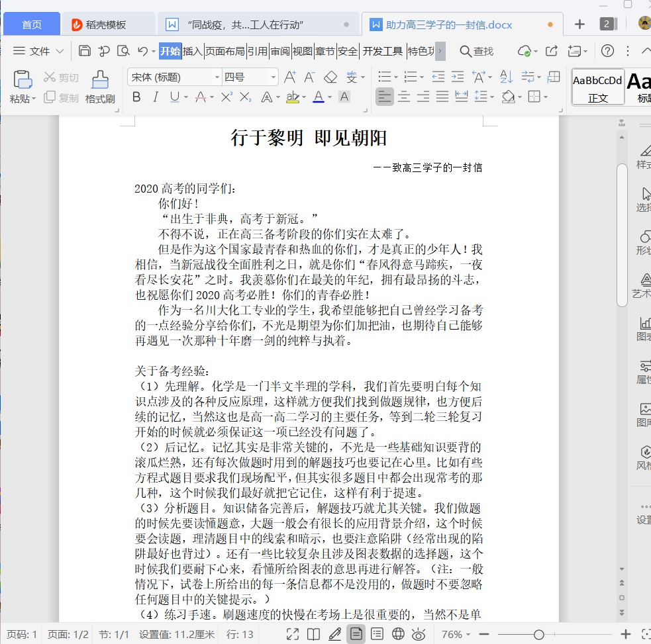Open the 文件 (File) menu button
The width and height of the screenshot is (651, 644).
tap(39, 51)
